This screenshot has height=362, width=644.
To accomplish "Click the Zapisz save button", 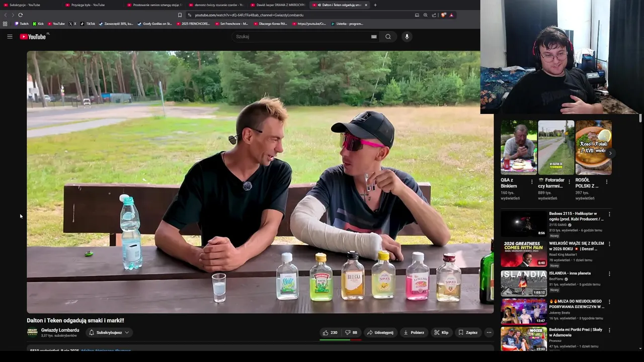I will [x=468, y=332].
